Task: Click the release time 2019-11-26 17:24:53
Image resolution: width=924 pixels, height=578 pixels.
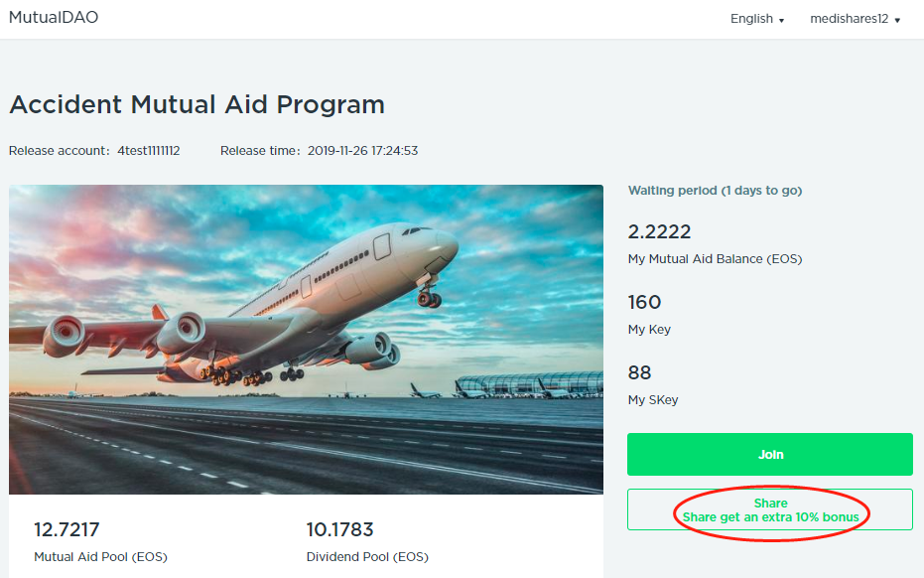Action: tap(362, 151)
